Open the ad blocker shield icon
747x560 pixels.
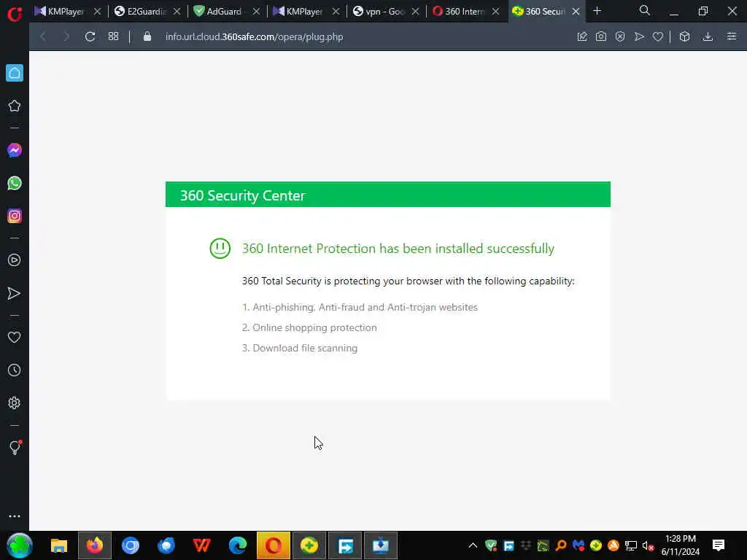620,36
